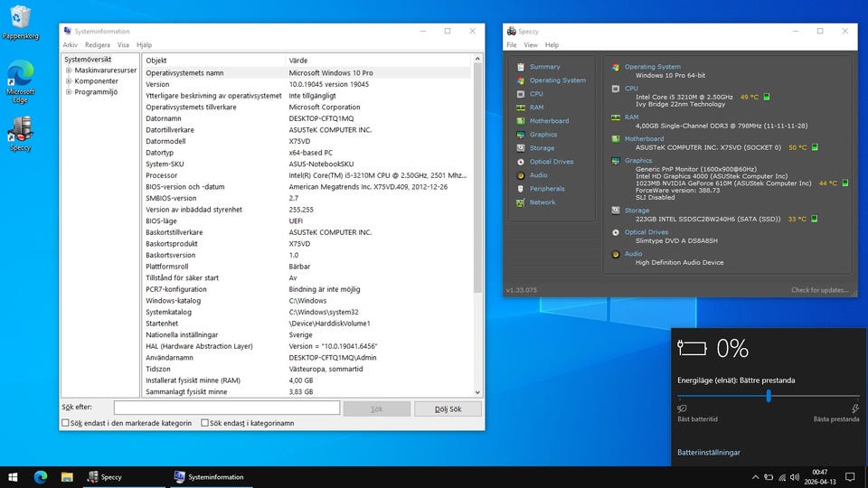
Task: Open File Explorer from the taskbar
Action: pos(67,477)
